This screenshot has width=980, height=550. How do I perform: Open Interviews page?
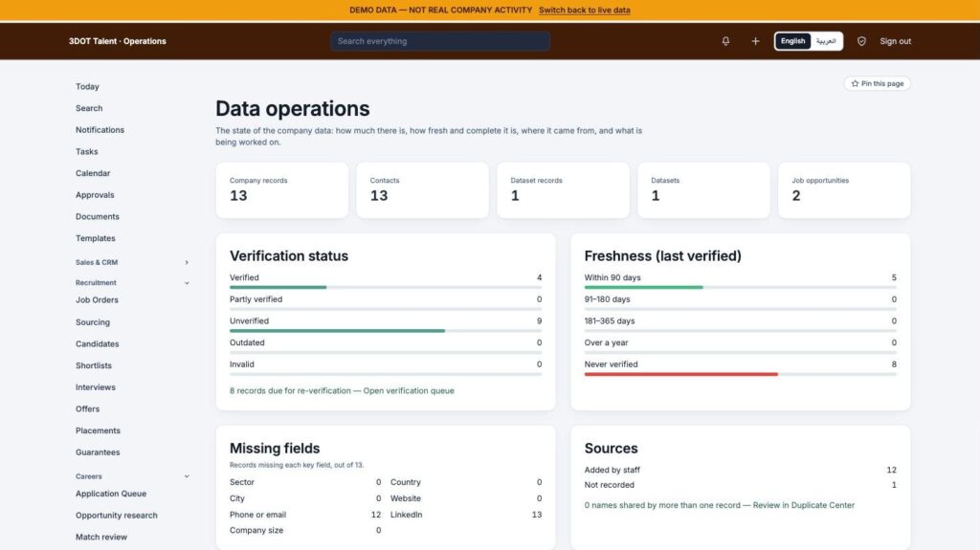(96, 387)
